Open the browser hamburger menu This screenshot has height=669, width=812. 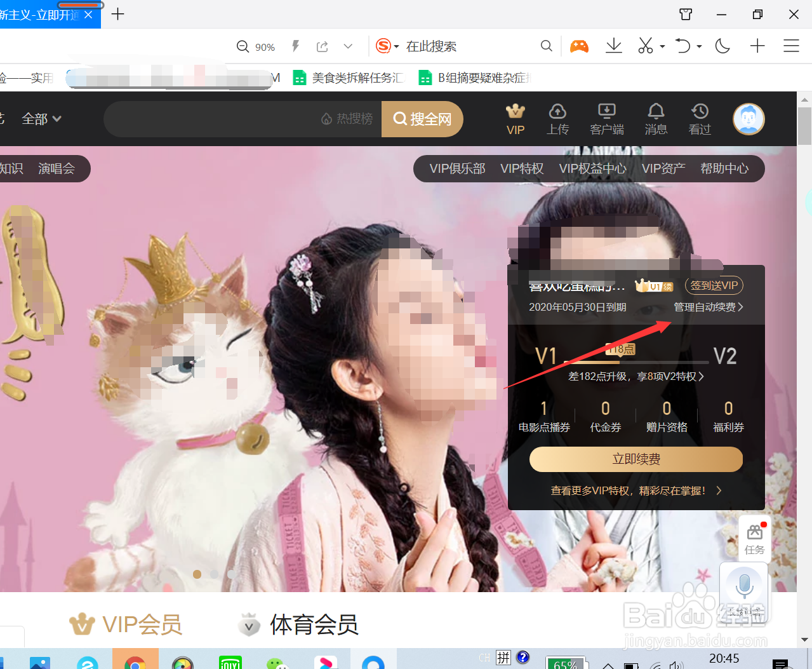click(791, 46)
